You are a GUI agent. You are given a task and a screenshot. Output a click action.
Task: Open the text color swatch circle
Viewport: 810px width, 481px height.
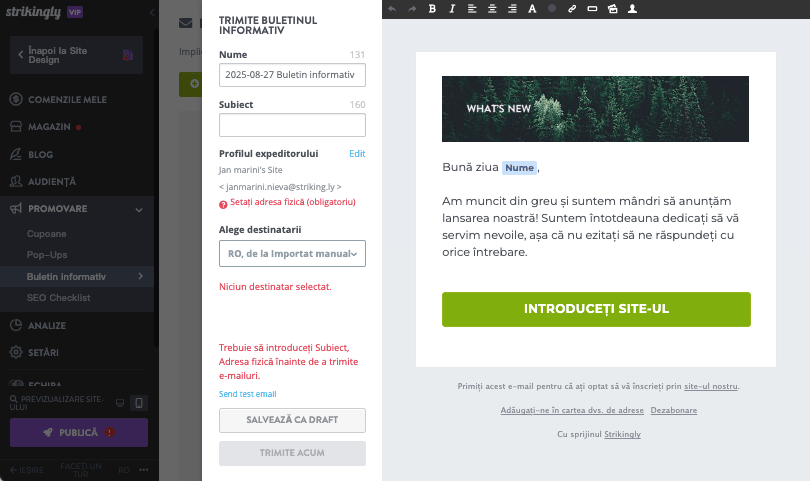552,9
